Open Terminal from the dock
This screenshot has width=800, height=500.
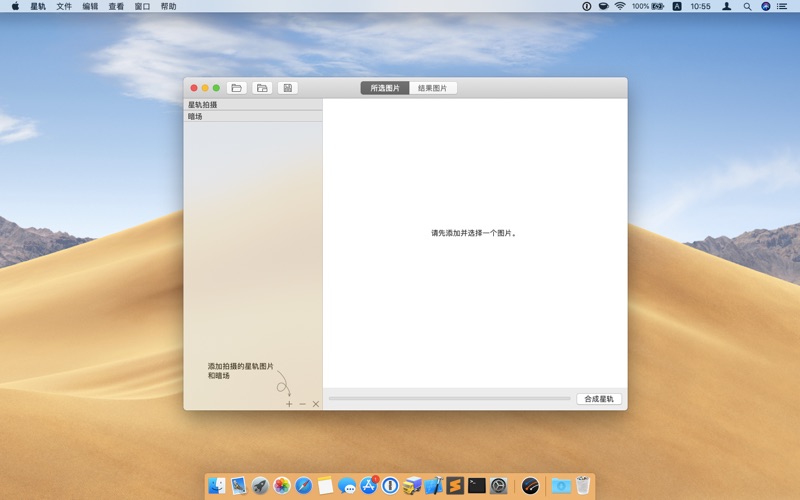click(477, 486)
